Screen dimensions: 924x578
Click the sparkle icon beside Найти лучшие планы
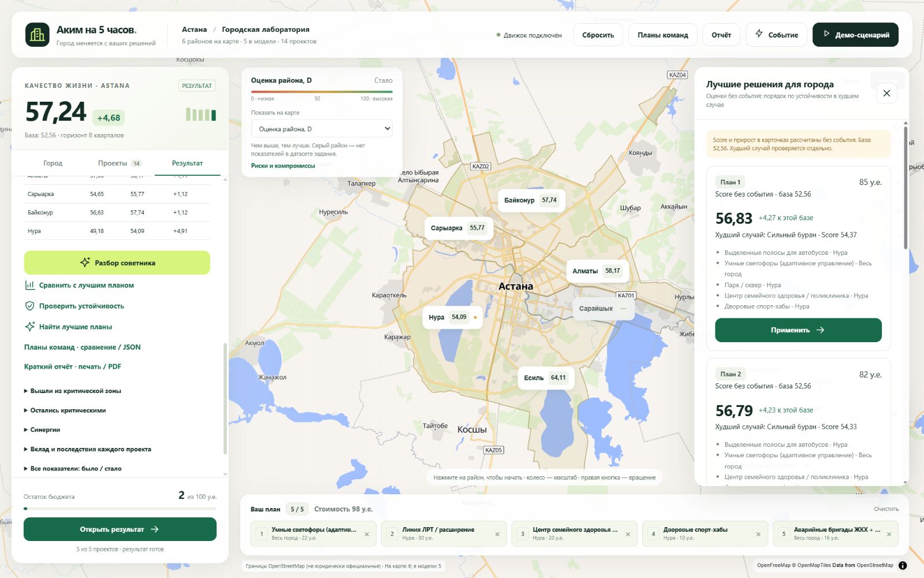pos(29,327)
